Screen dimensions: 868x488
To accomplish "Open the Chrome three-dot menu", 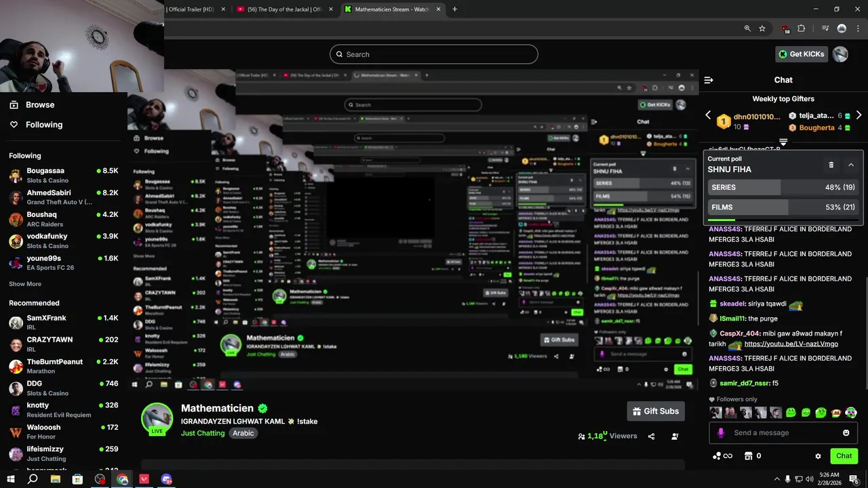I will pos(857,28).
